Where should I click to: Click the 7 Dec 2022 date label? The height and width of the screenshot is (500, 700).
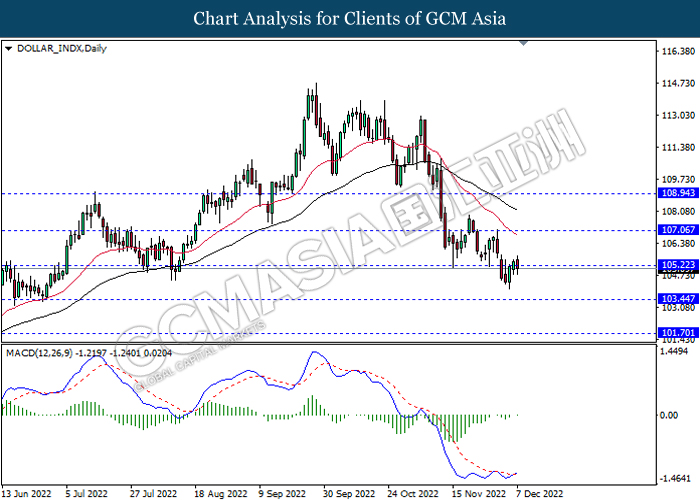click(x=539, y=494)
